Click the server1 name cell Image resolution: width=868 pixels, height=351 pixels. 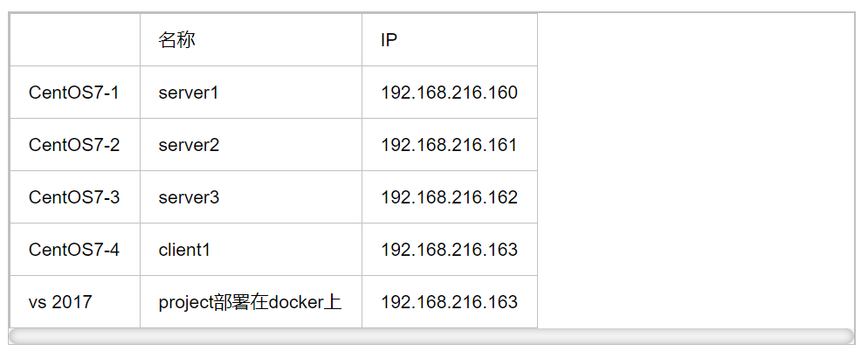click(189, 93)
